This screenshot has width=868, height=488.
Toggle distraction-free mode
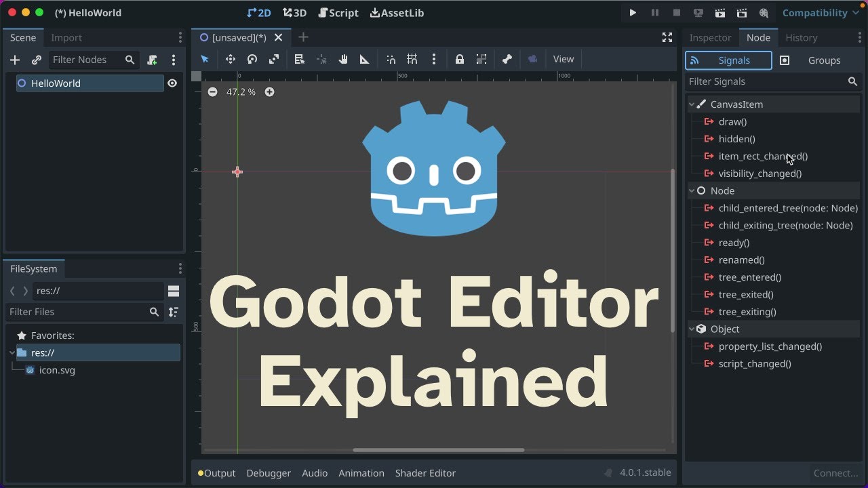[x=667, y=38]
